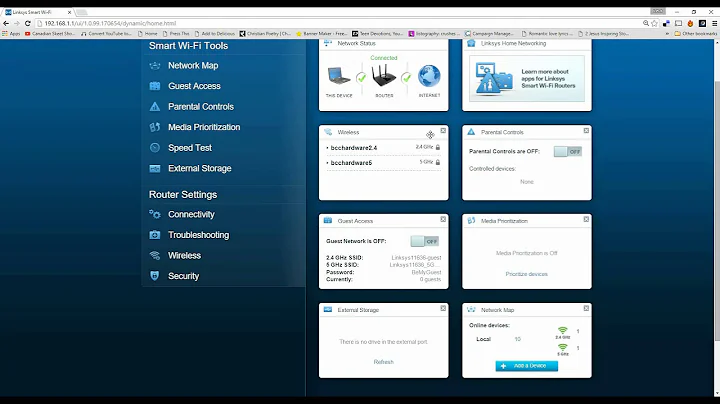
Task: Select the Linksys Smart Wi-Fi browser tab
Action: pos(38,12)
